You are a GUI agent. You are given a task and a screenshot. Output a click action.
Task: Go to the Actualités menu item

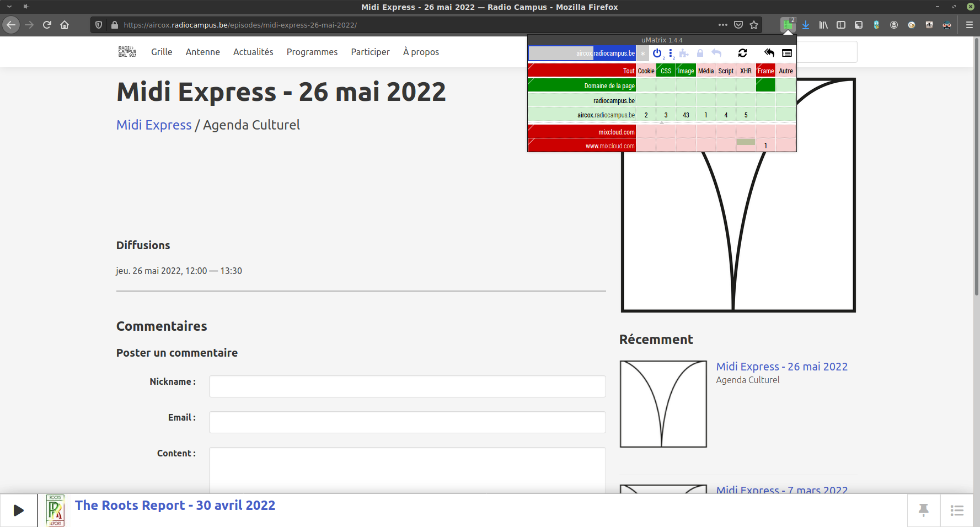click(253, 52)
